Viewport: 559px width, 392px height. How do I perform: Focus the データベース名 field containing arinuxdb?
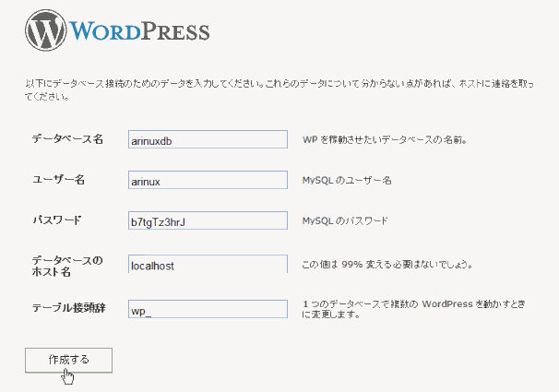pyautogui.click(x=208, y=139)
